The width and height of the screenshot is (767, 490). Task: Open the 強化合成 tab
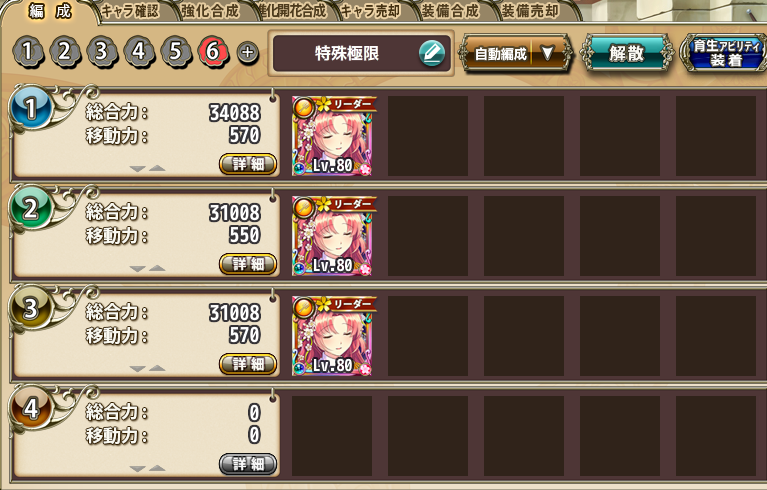(x=210, y=11)
